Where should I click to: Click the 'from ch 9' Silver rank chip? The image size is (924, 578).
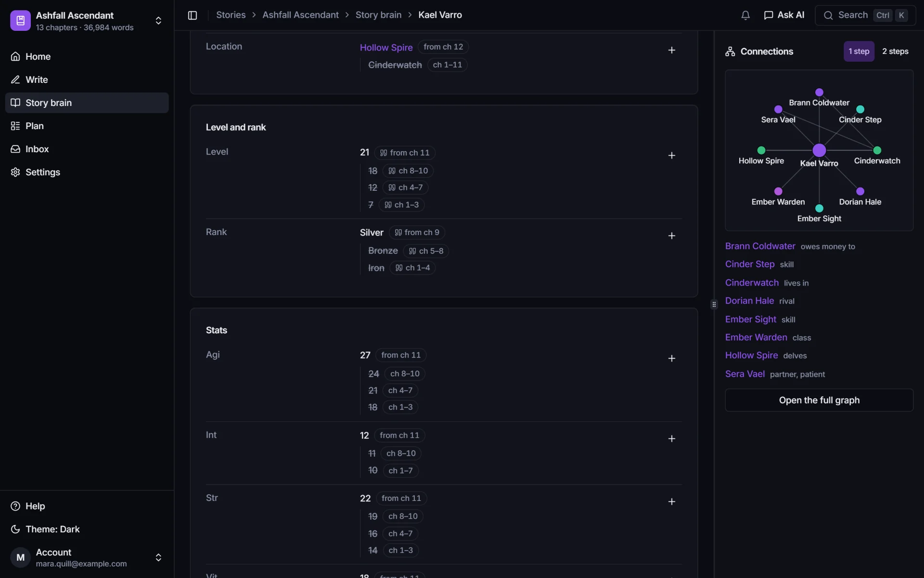coord(417,233)
